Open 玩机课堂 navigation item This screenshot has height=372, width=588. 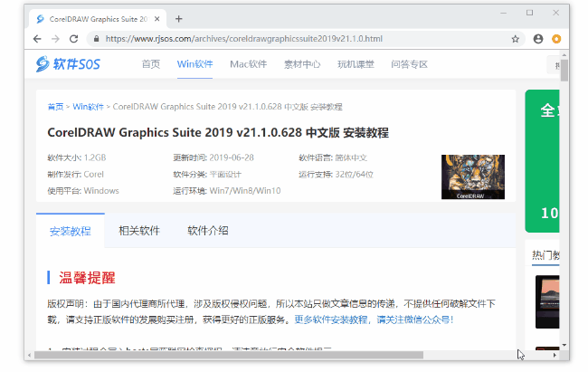point(356,64)
